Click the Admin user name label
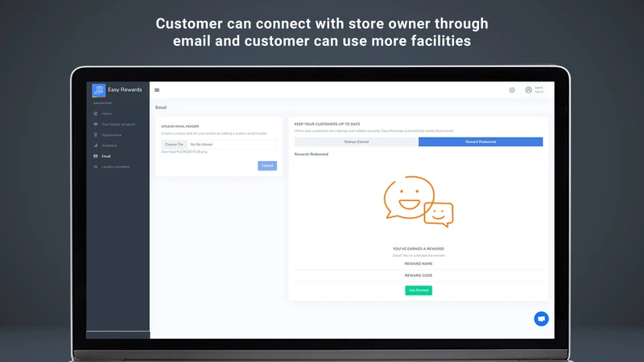Image resolution: width=644 pixels, height=362 pixels. (539, 92)
